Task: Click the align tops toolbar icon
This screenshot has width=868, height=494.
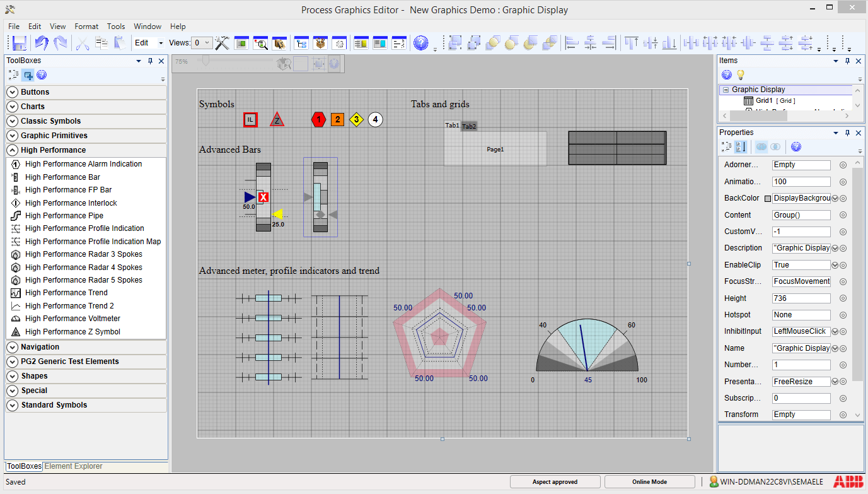Action: pyautogui.click(x=631, y=42)
